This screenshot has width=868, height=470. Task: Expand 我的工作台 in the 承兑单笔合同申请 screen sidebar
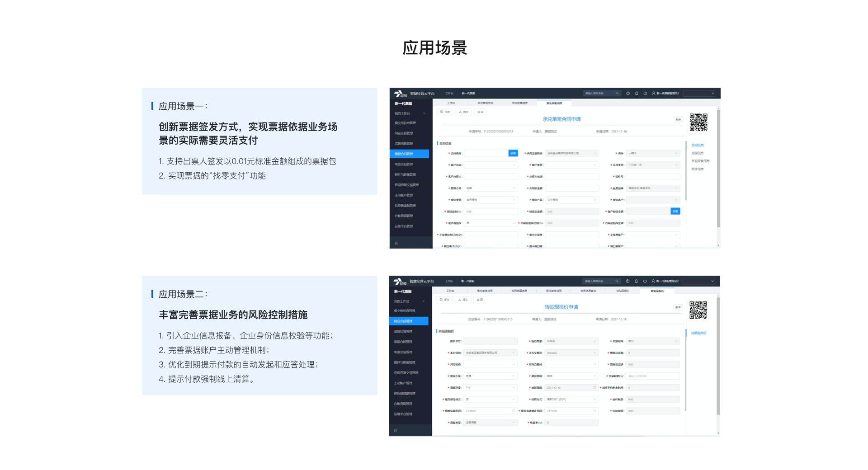tap(410, 113)
